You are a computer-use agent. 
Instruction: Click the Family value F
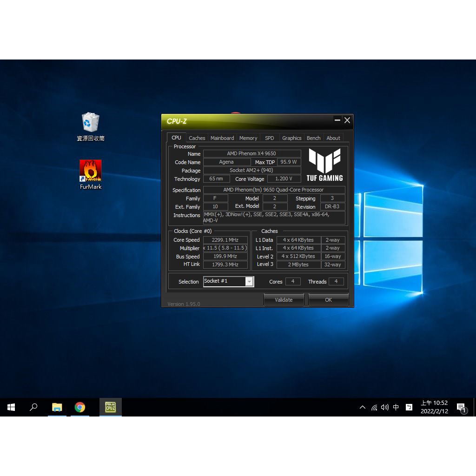click(x=215, y=198)
